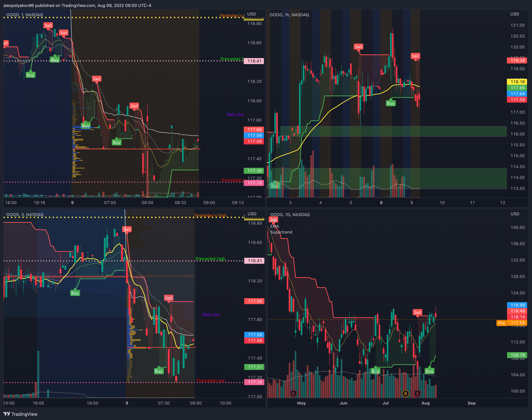Click the late June Buy marker on daily chart
Image resolution: width=532 pixels, height=420 pixels.
[x=375, y=371]
